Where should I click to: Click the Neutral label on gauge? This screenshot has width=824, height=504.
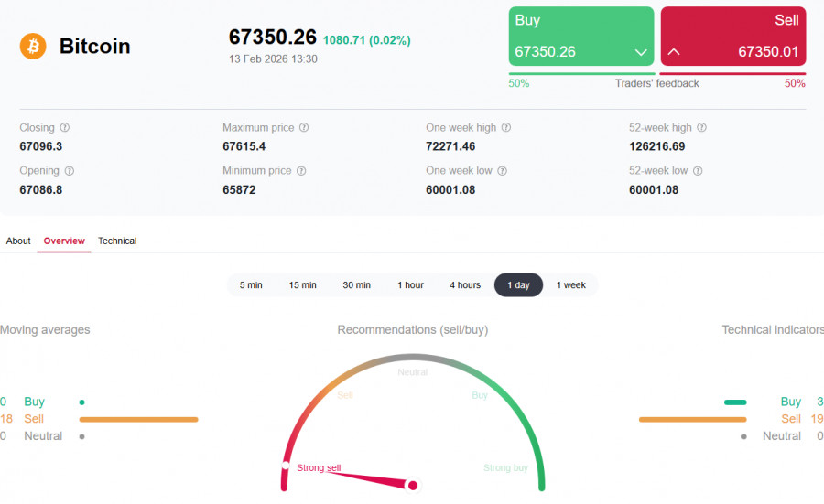(413, 372)
